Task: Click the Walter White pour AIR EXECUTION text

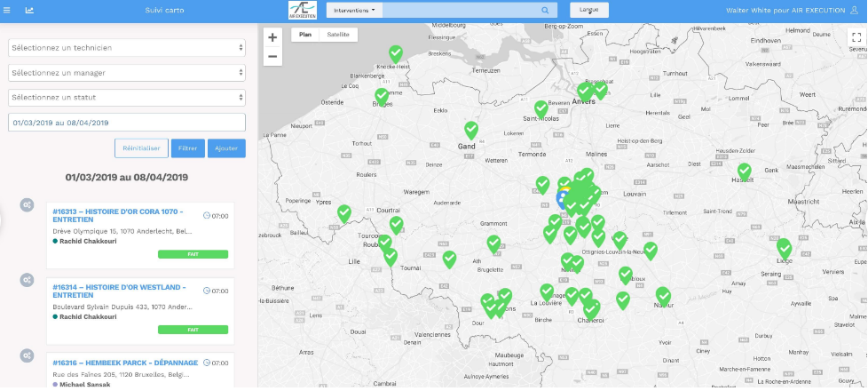Action: (785, 10)
